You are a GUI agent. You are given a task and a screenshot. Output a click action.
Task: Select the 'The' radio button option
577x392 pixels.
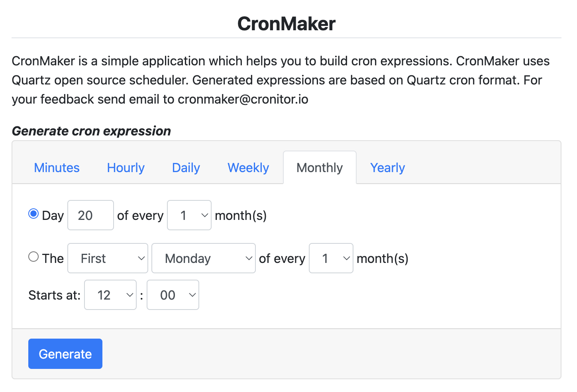33,257
